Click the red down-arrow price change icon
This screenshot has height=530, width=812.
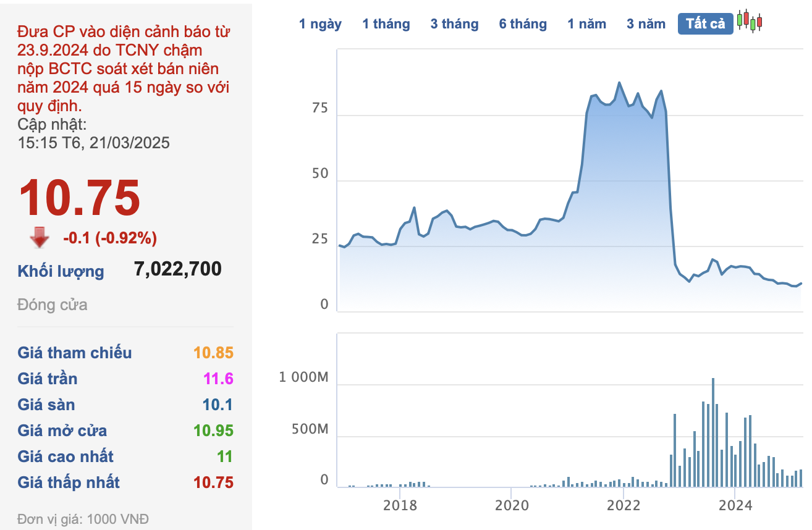(x=40, y=237)
